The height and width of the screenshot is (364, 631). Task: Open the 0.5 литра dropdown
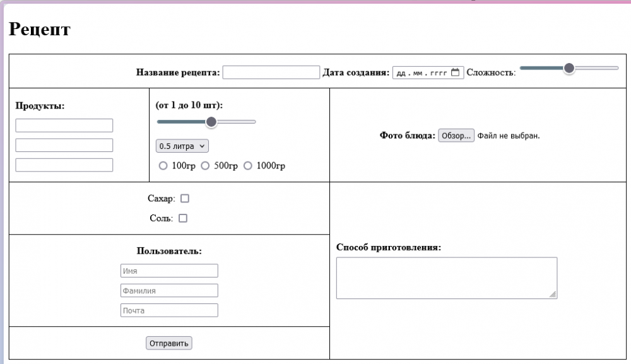click(182, 146)
